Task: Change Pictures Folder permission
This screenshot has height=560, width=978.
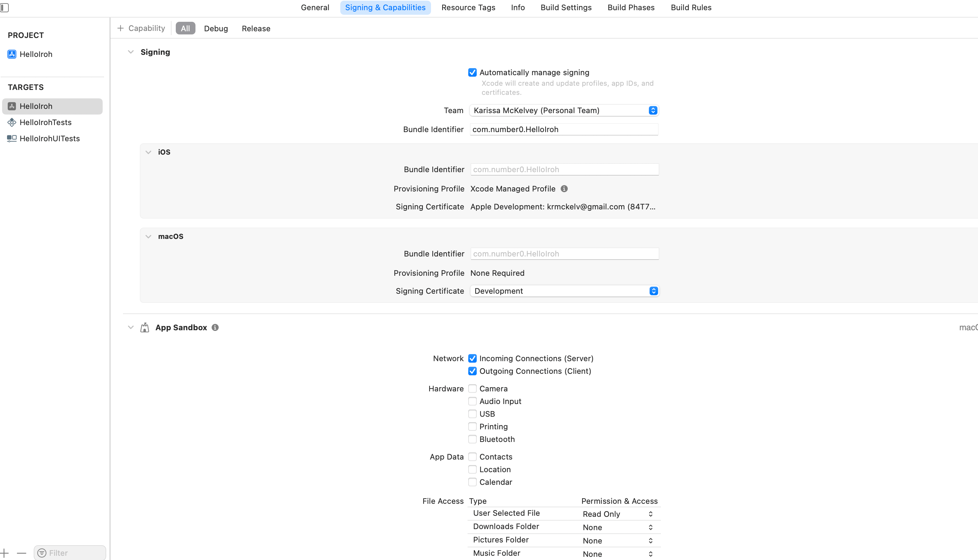Action: (618, 541)
